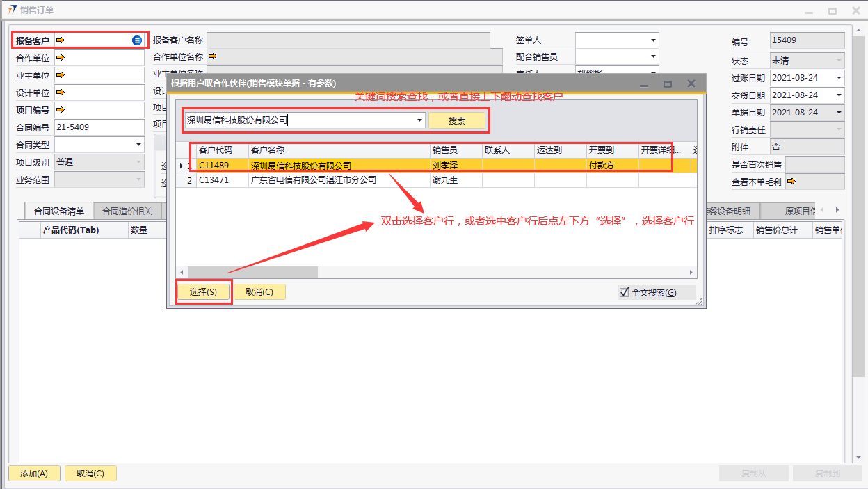The width and height of the screenshot is (868, 489).
Task: Click the dialog's horizontal scrollbar thumb
Action: [252, 272]
